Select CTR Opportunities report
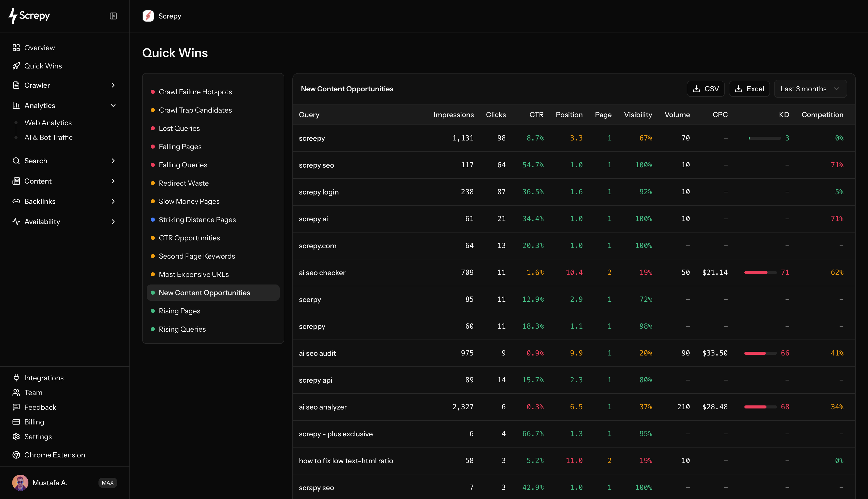The image size is (868, 499). [x=213, y=238]
